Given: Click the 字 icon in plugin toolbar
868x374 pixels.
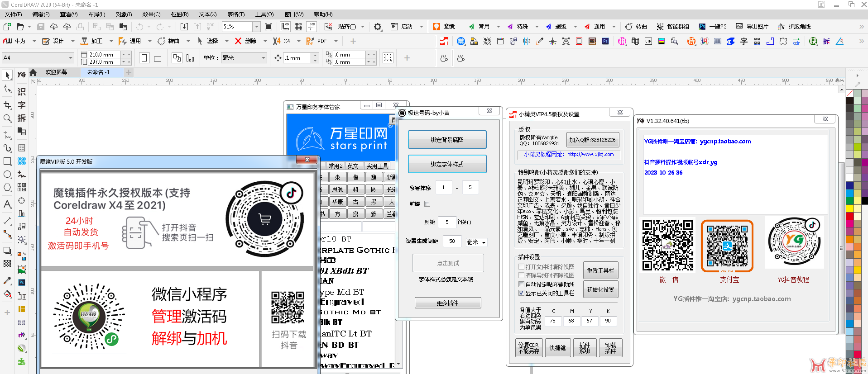Looking at the screenshot, I should 744,41.
